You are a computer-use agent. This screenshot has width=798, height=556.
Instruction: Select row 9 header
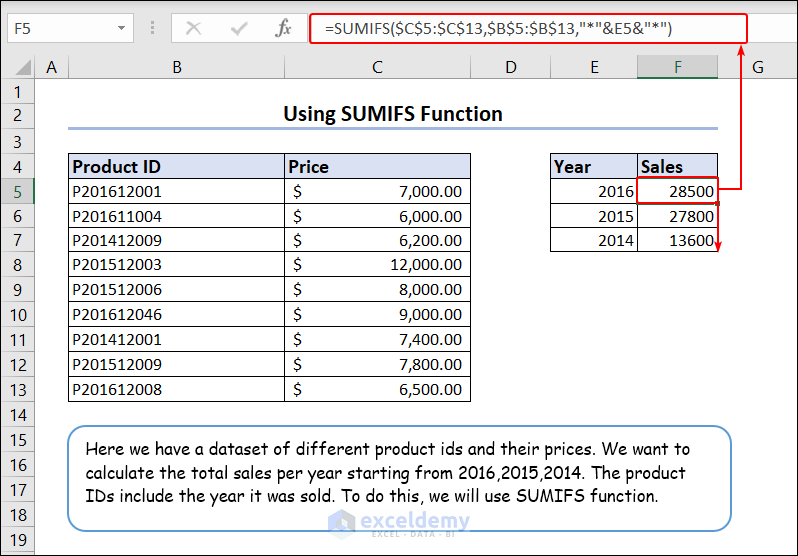(x=18, y=290)
